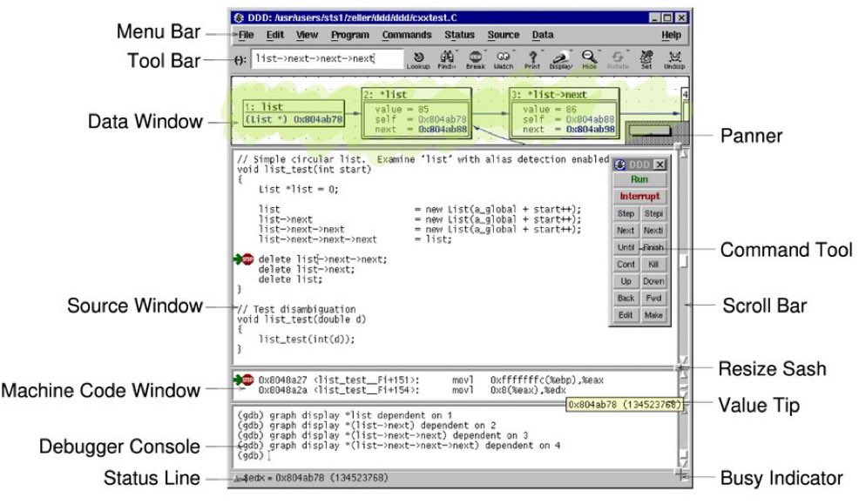
Task: Open the View menu
Action: click(x=307, y=35)
